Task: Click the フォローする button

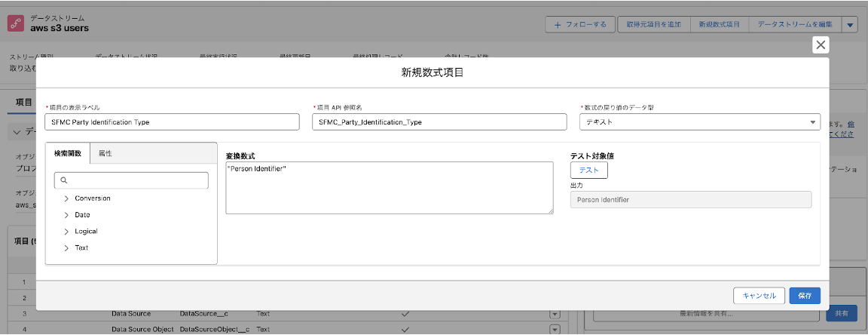Action: pos(580,25)
